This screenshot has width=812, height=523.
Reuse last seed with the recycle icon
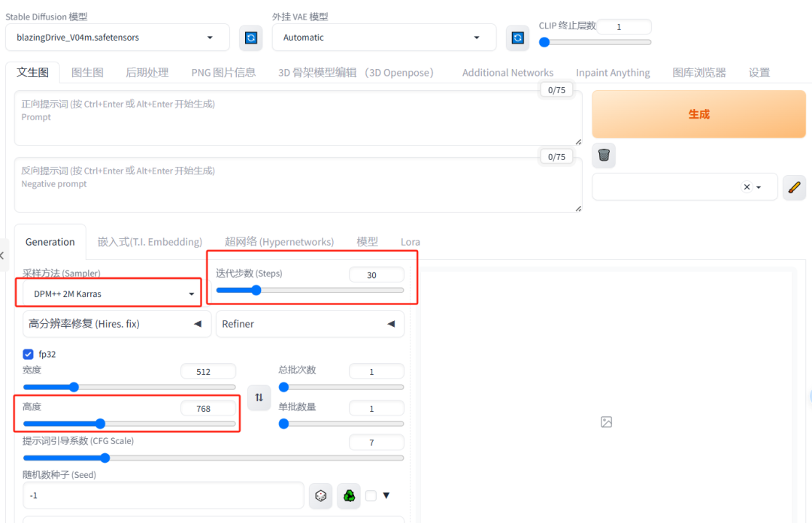349,495
